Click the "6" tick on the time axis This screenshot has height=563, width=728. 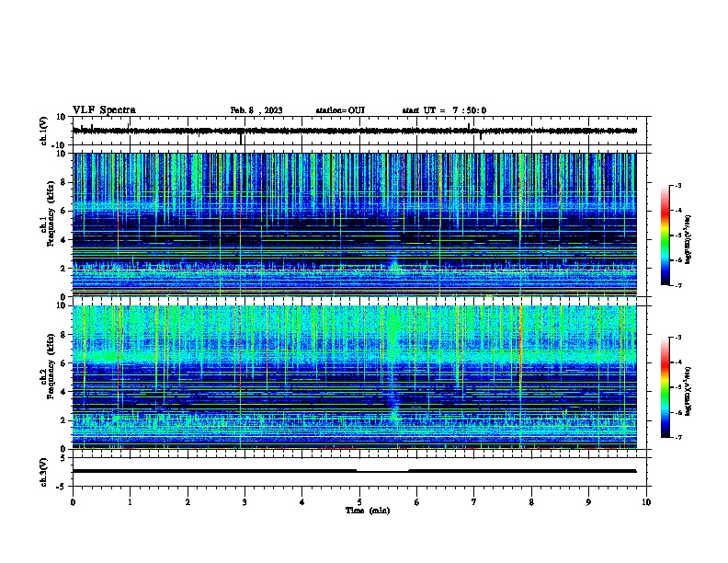click(x=417, y=502)
